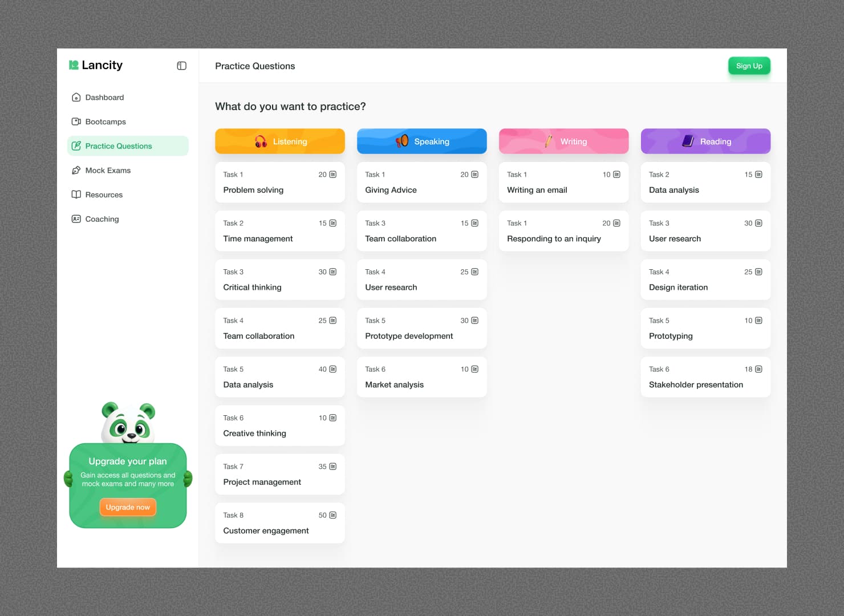Open the Writing an email task
This screenshot has height=616, width=844.
pyautogui.click(x=563, y=183)
